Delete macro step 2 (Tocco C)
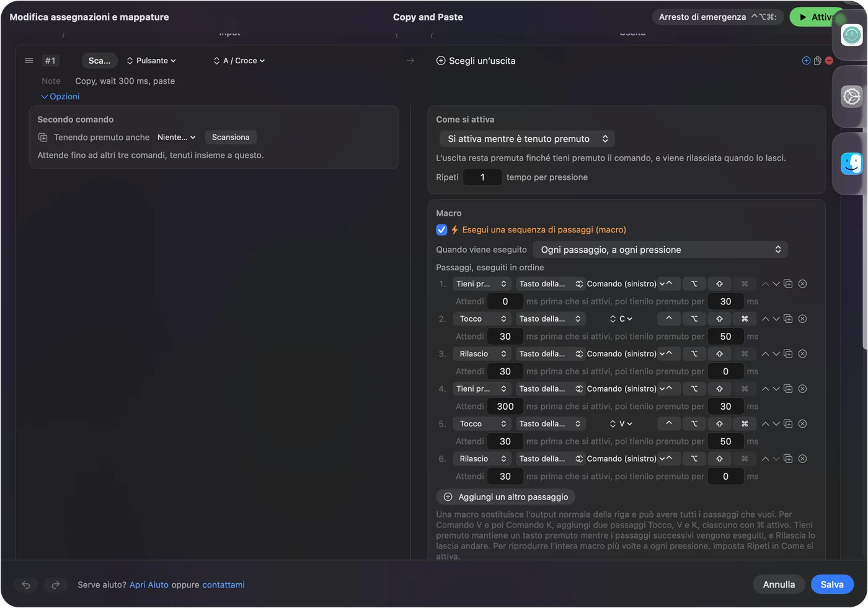Image resolution: width=868 pixels, height=608 pixels. pyautogui.click(x=802, y=319)
